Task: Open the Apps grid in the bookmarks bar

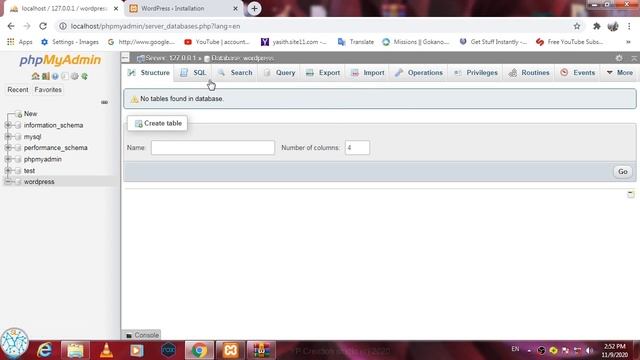Action: click(19, 42)
